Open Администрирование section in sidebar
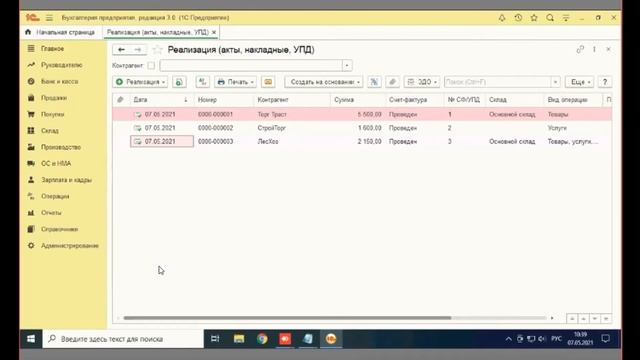Viewport: 640px width, 360px height. [69, 246]
